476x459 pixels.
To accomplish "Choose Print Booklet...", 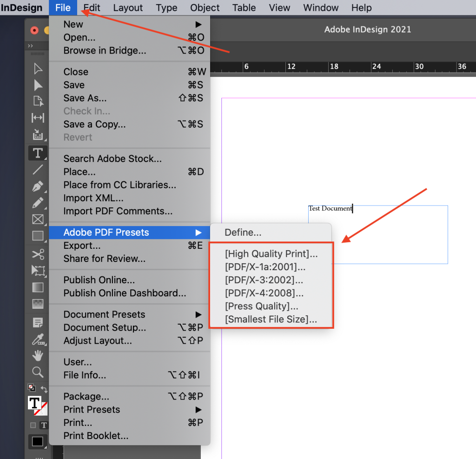I will [x=130, y=436].
